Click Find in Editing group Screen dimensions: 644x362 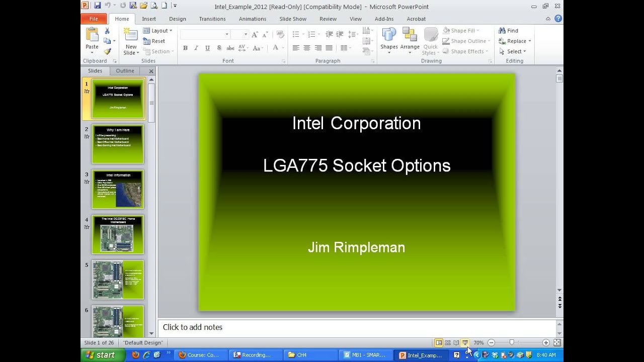coord(508,31)
